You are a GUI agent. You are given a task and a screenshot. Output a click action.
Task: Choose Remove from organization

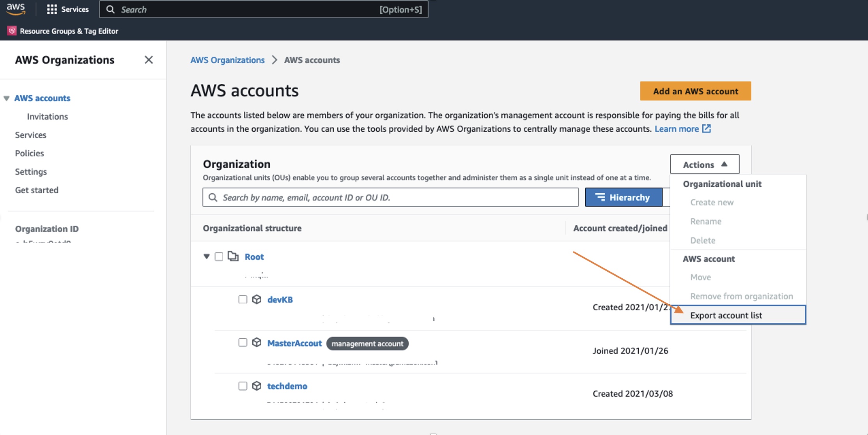click(x=741, y=296)
